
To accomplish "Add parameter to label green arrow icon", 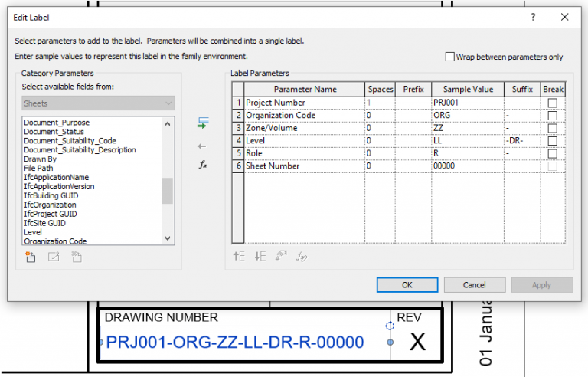I will click(203, 123).
